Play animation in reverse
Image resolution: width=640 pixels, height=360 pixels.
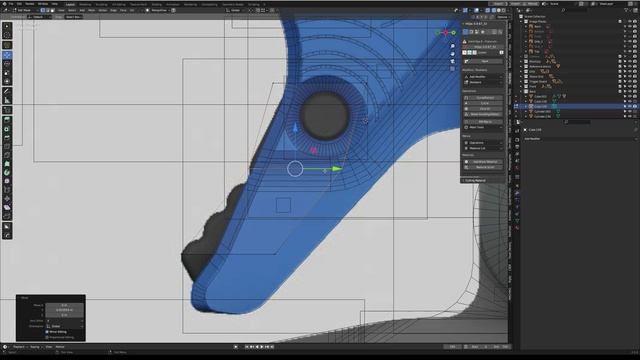coord(257,347)
